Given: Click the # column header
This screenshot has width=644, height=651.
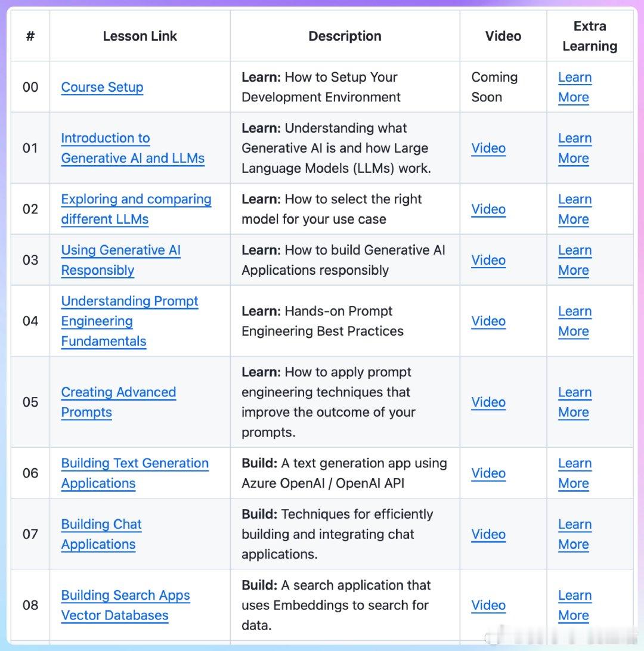Looking at the screenshot, I should click(30, 36).
